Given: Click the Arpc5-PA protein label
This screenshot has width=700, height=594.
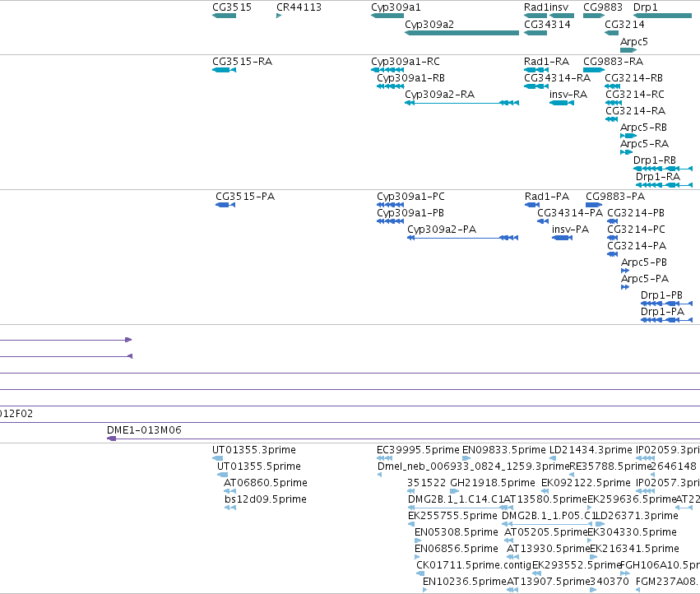Looking at the screenshot, I should 645,279.
